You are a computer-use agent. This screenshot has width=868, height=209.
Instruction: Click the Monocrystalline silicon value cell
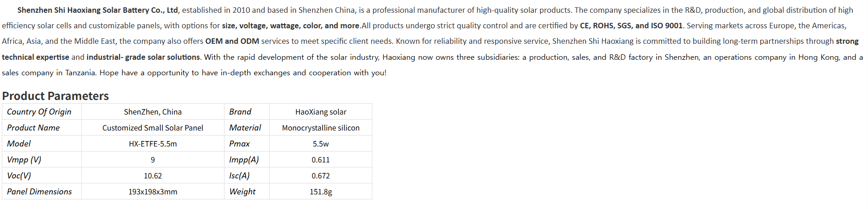tap(320, 128)
